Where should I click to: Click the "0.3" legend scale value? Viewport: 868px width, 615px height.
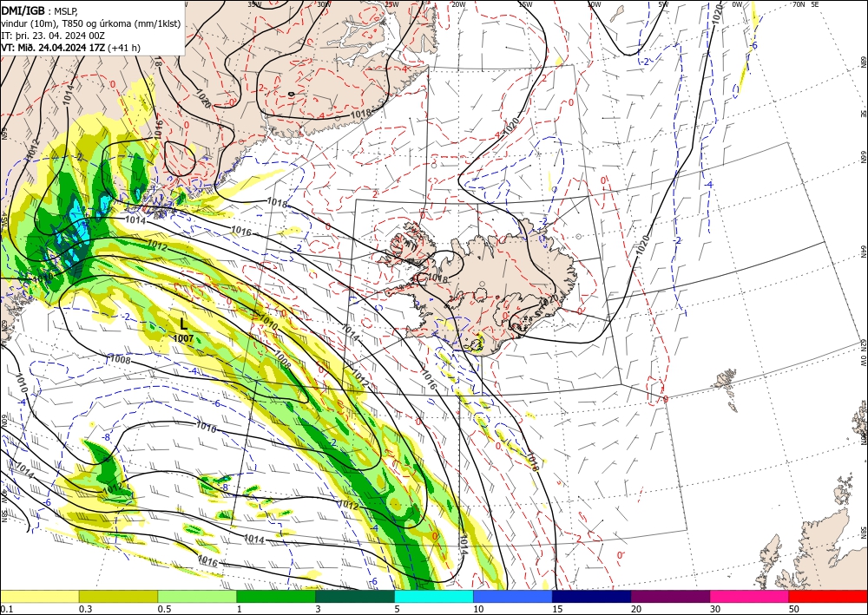point(85,609)
